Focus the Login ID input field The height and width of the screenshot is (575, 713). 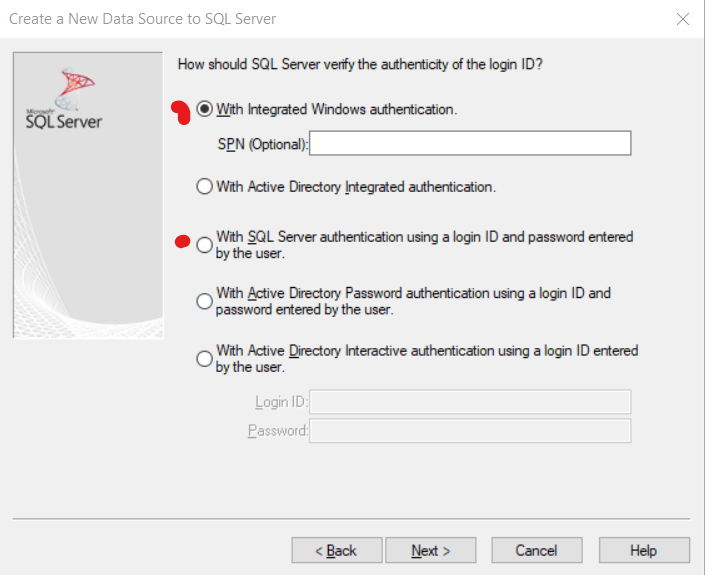(x=470, y=402)
